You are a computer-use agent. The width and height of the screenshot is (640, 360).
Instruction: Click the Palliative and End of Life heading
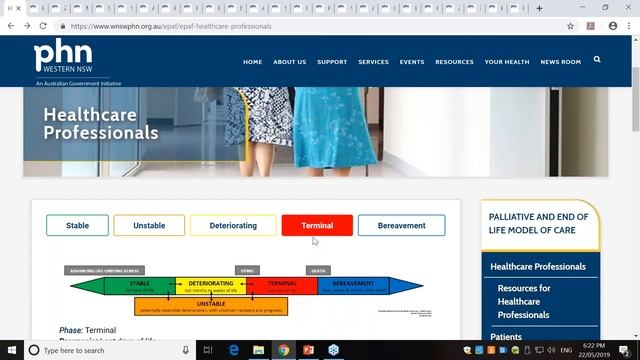click(538, 224)
